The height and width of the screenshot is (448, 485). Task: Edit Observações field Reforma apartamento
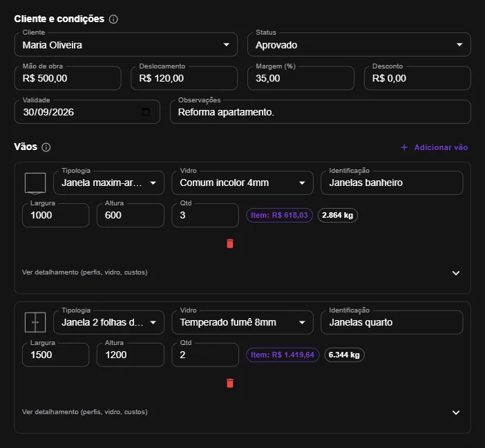[x=321, y=112]
